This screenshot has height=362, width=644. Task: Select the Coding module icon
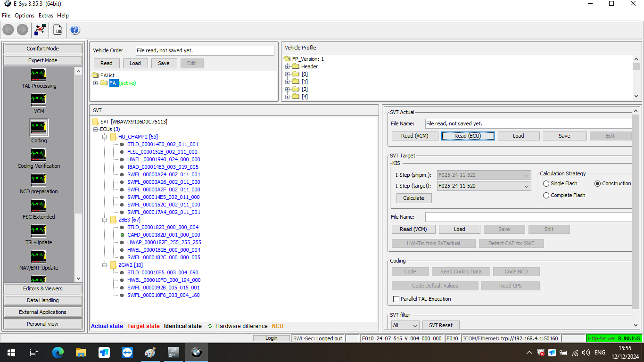39,127
